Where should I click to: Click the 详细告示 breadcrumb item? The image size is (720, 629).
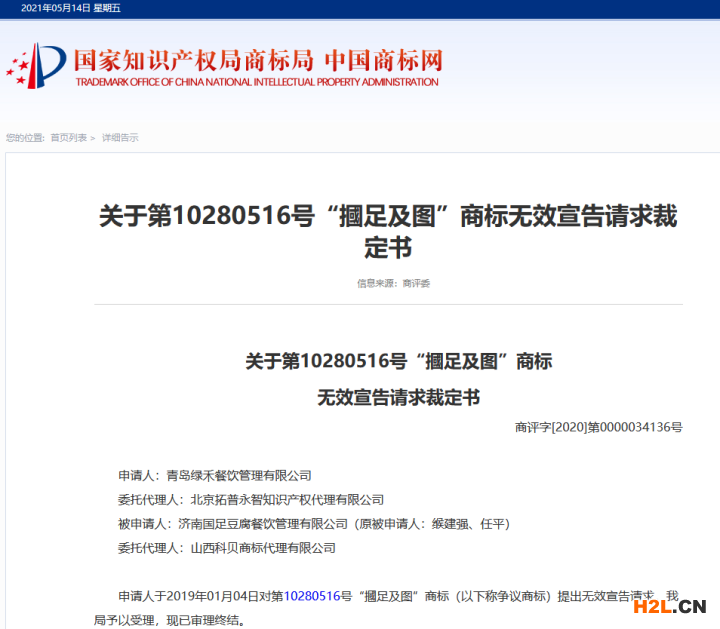[x=120, y=138]
